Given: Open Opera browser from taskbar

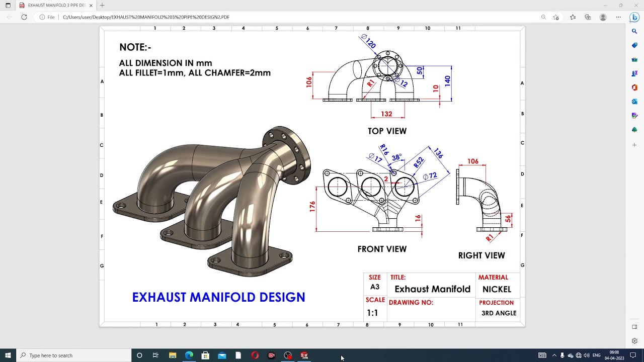Looking at the screenshot, I should coord(255,355).
